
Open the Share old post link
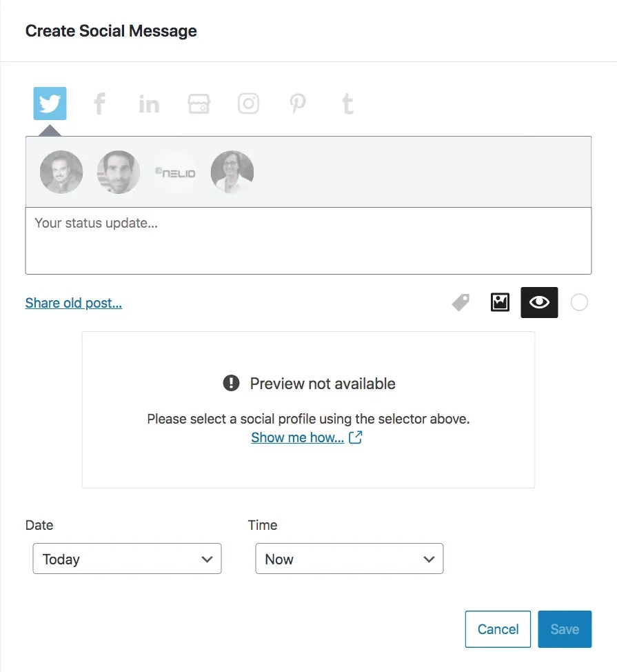point(73,303)
